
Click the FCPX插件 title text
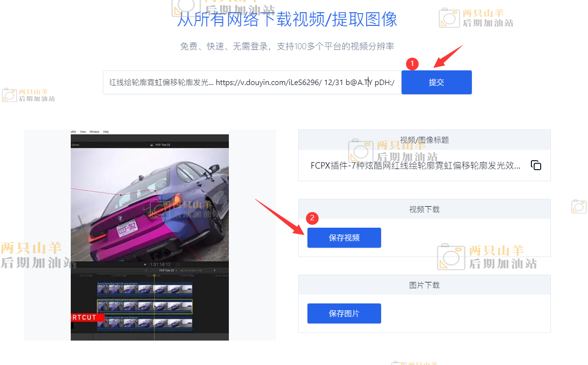pyautogui.click(x=415, y=165)
